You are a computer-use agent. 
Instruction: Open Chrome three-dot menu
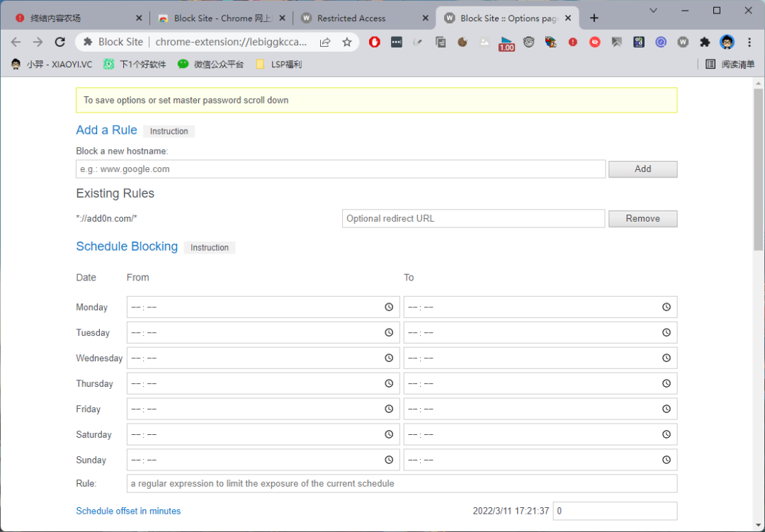click(749, 43)
